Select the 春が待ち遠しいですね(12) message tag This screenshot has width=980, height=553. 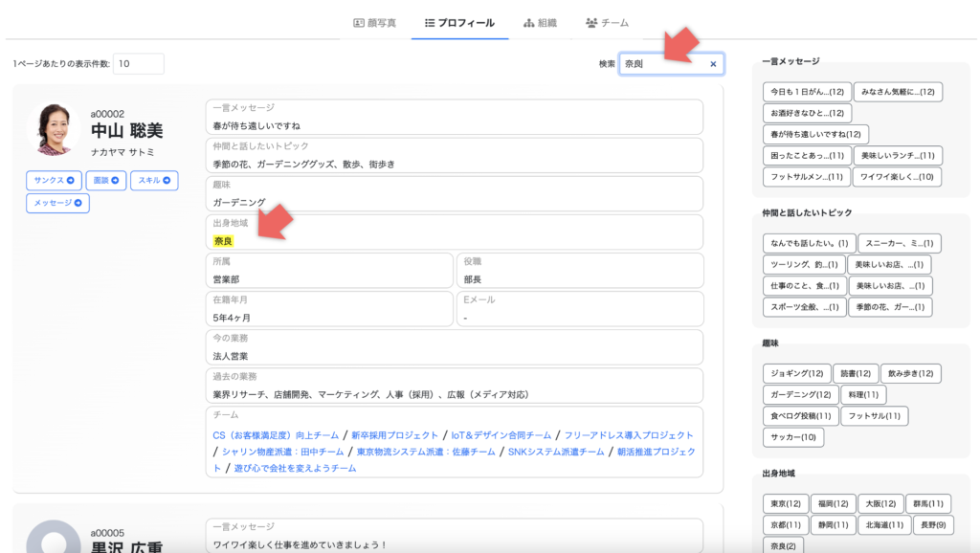click(815, 134)
